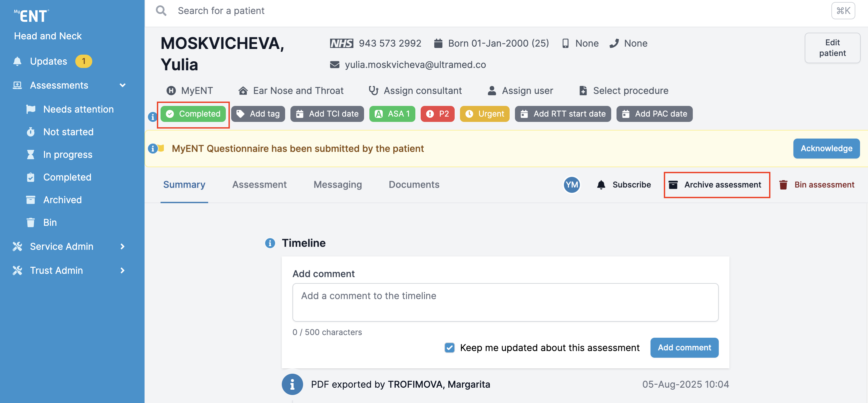Click the Bin assessment trash icon
Image resolution: width=868 pixels, height=403 pixels.
[783, 185]
